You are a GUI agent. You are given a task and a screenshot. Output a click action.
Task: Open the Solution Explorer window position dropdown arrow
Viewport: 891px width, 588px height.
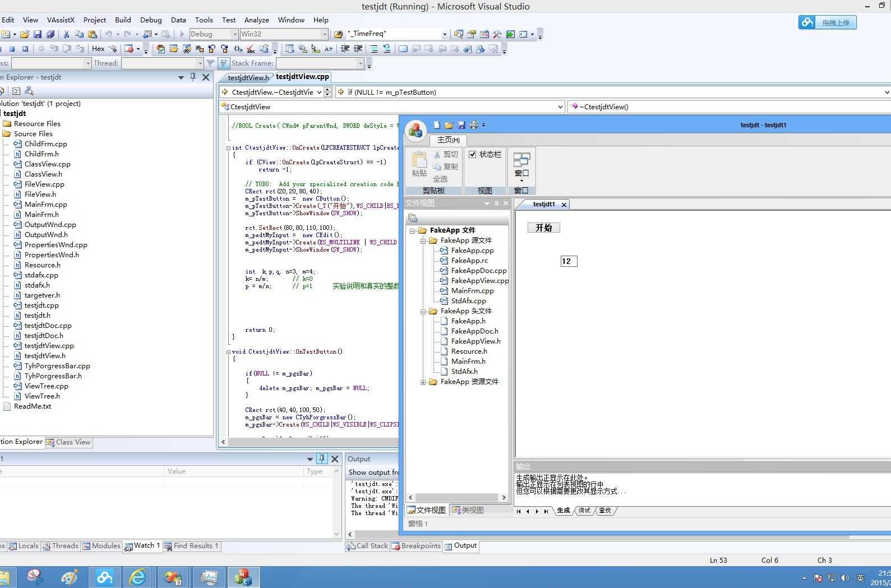(181, 77)
